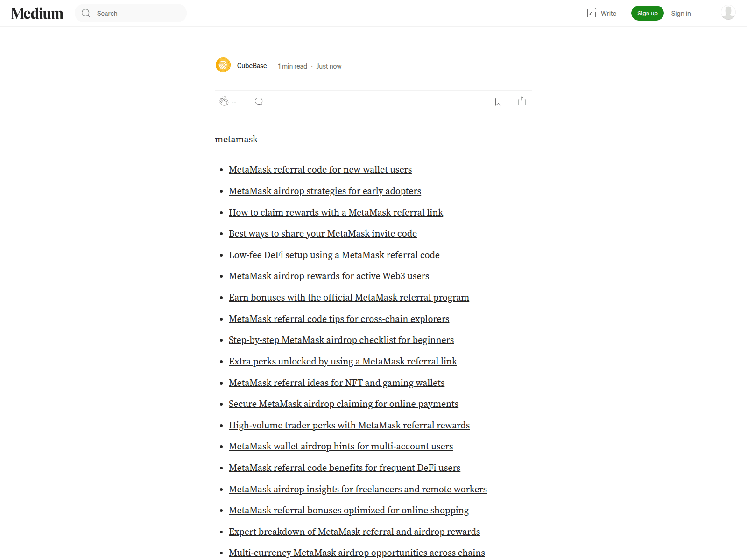
Task: Click the CubeBase author avatar
Action: [223, 65]
